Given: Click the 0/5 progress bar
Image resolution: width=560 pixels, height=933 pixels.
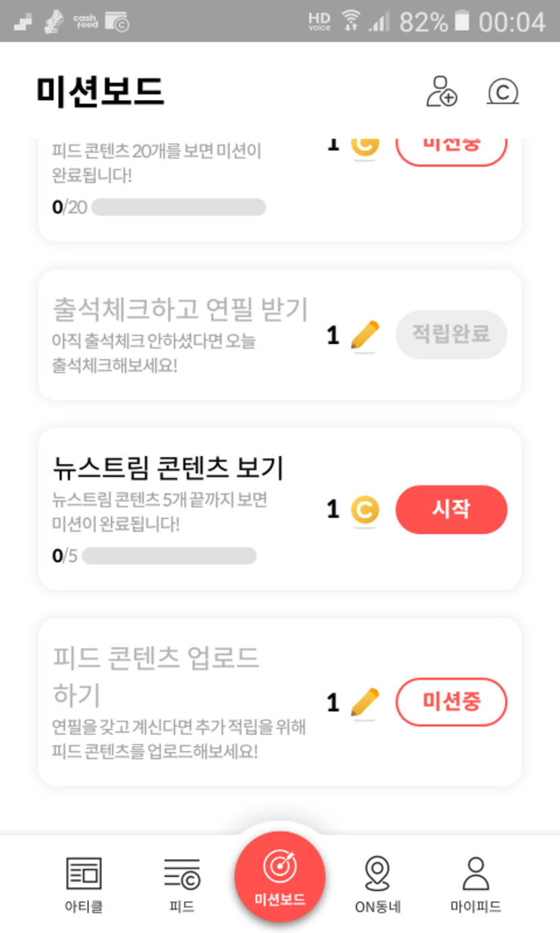Looking at the screenshot, I should pos(169,556).
